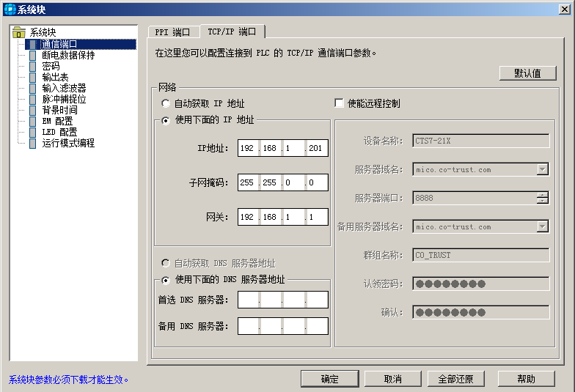The height and width of the screenshot is (392, 575).
Task: Select 自动获取 IP 地址 radio button
Action: (x=166, y=104)
